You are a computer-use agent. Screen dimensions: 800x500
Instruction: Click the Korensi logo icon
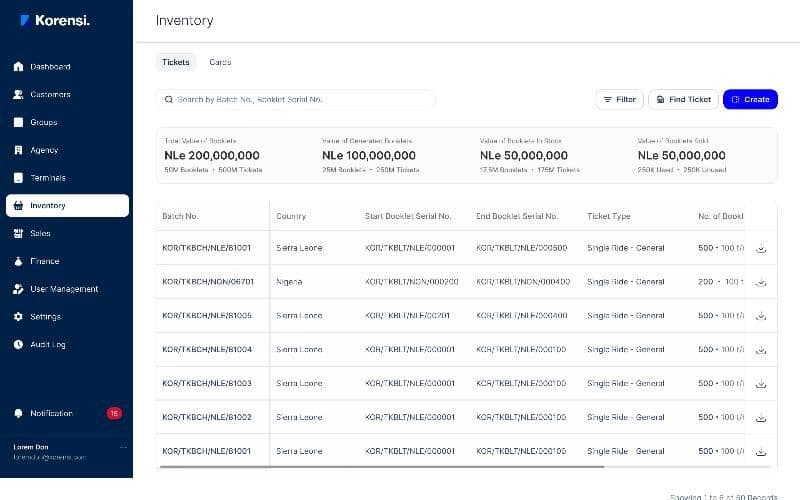click(x=24, y=20)
